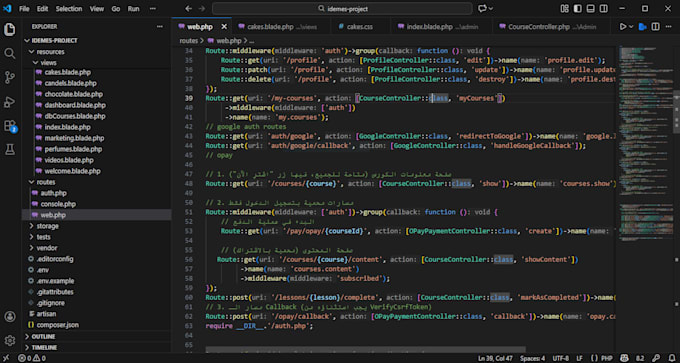Open the remote window status bar icon
This screenshot has height=363, width=680.
6,358
